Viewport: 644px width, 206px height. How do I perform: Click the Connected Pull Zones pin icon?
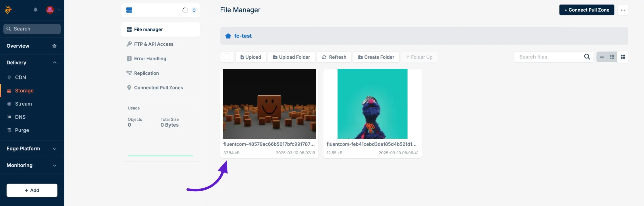coord(129,87)
